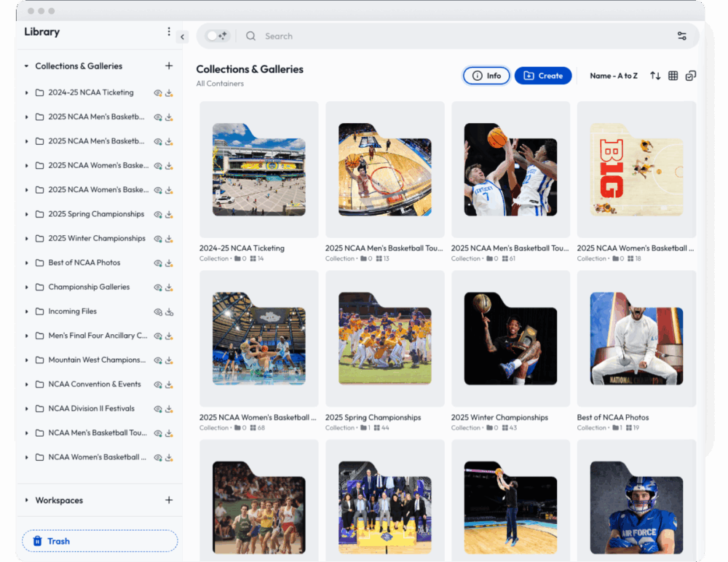This screenshot has height=562, width=728.
Task: Click the sort direction arrows icon
Action: coord(655,75)
